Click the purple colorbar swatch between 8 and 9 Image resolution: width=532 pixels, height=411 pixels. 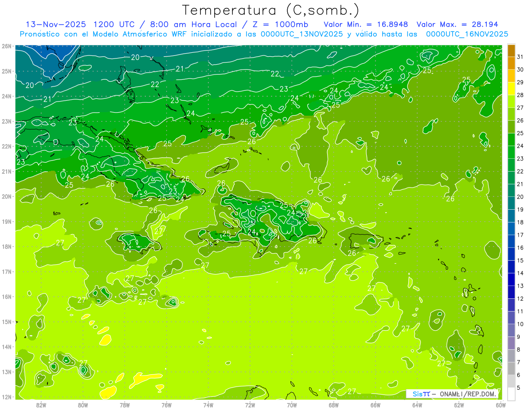click(511, 343)
